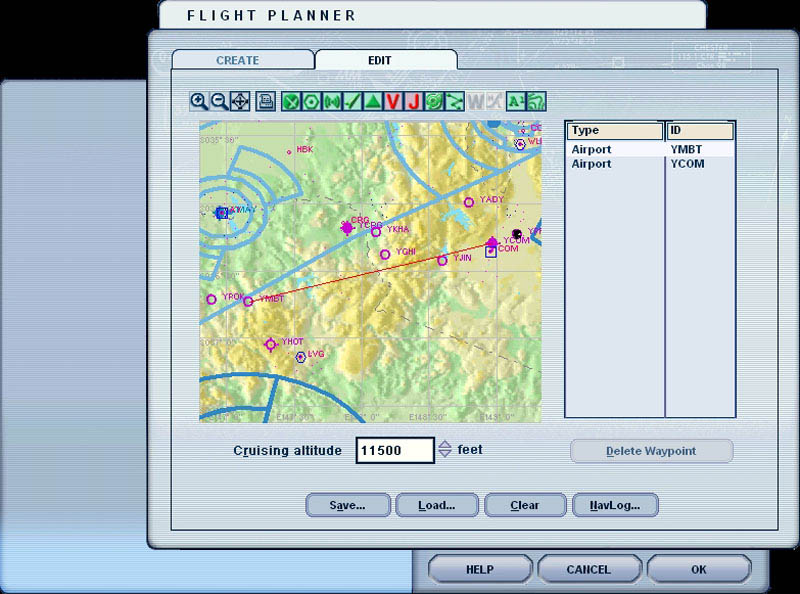Toggle flight path route icon
This screenshot has width=800, height=594.
[454, 102]
